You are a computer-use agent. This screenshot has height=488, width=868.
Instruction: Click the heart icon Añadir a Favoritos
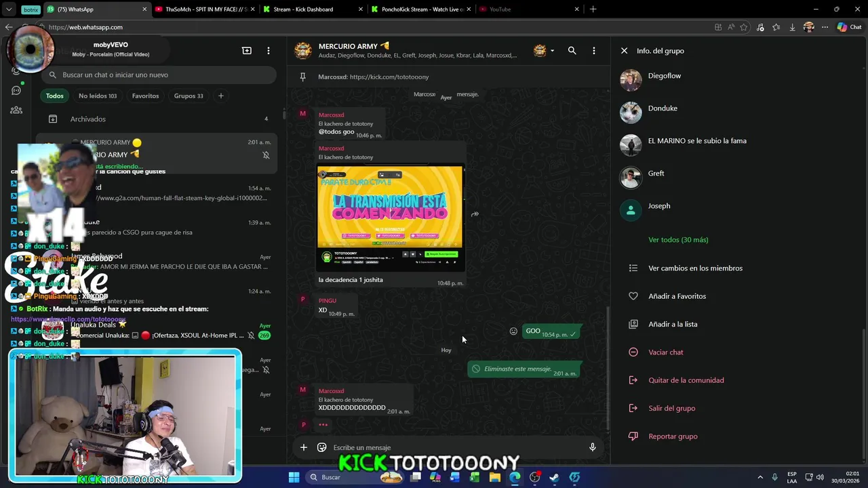[633, 296]
